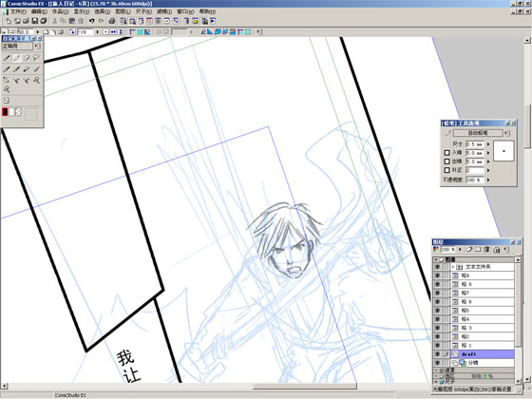Viewport: 532px width, 399px height.
Task: Click the 尺寸 field showing 0.5 mm
Action: pyautogui.click(x=475, y=144)
